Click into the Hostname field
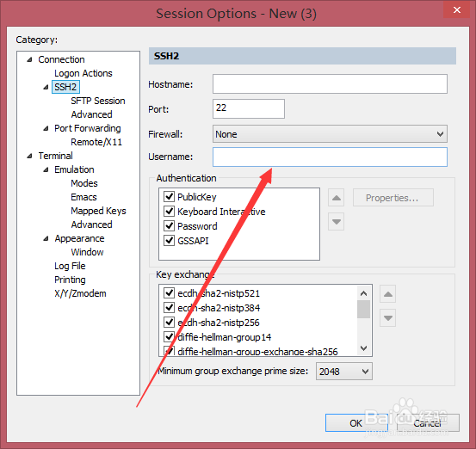This screenshot has height=449, width=476. (330, 84)
